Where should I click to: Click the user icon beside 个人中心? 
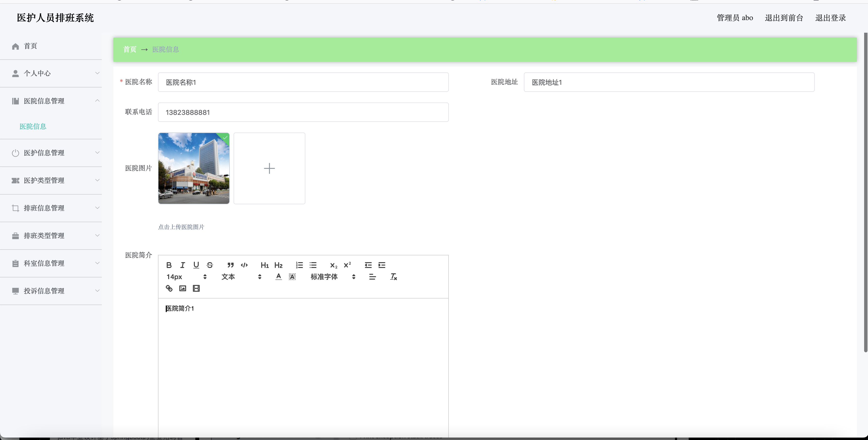tap(15, 73)
